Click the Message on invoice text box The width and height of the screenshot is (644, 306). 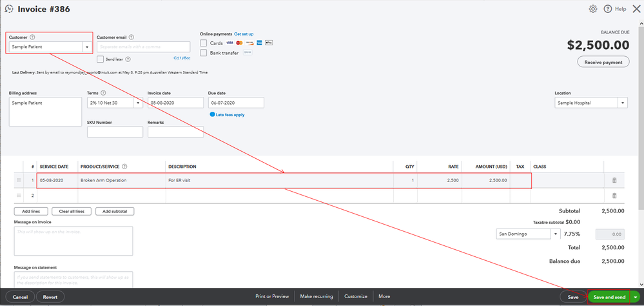pyautogui.click(x=73, y=241)
